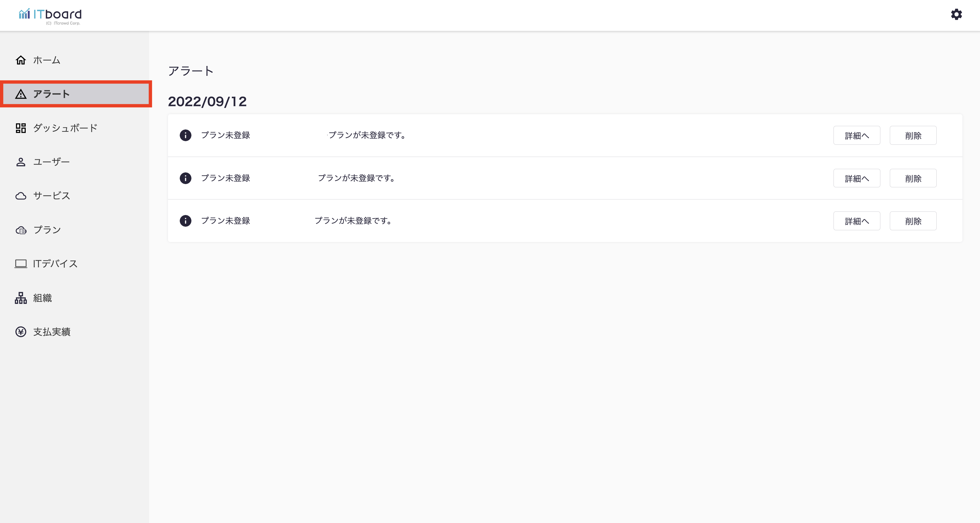
Task: Click the cloud service icon
Action: [x=21, y=196]
